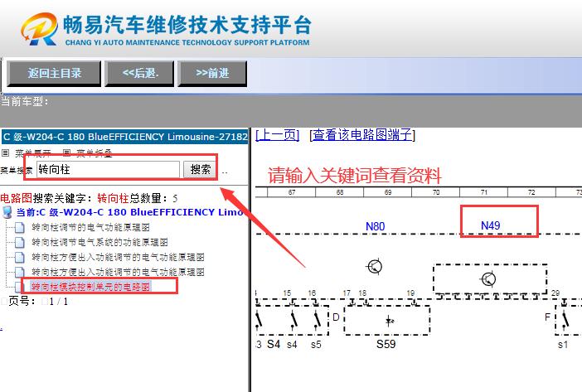Click grid column number 67 in diagram
This screenshot has width=582, height=392.
tap(292, 192)
